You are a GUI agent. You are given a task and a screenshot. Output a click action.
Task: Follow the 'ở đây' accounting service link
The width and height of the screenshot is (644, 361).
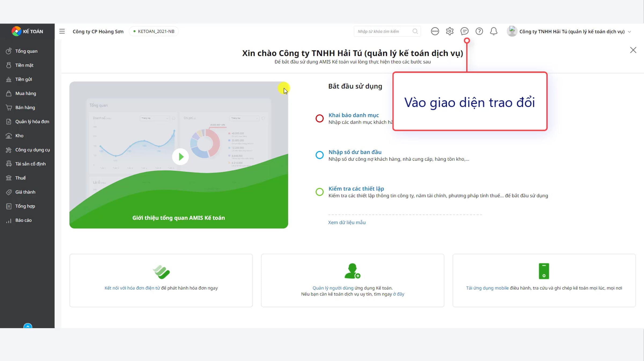pyautogui.click(x=399, y=294)
